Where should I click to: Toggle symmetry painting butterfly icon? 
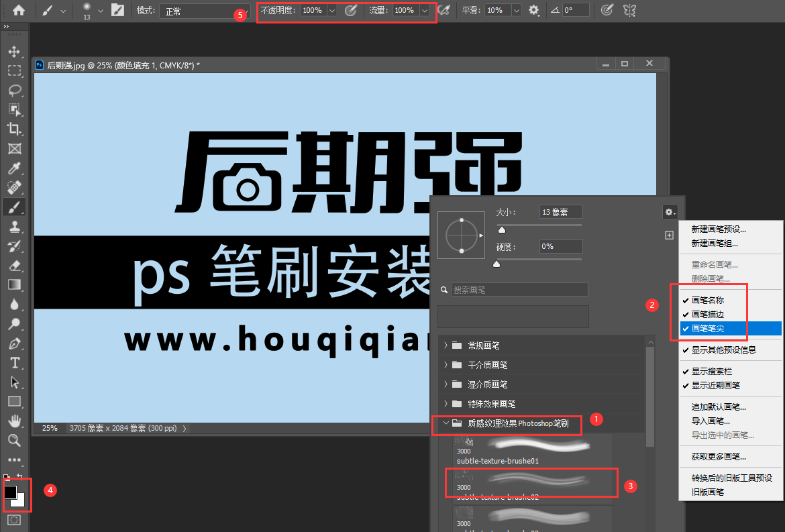pyautogui.click(x=630, y=10)
